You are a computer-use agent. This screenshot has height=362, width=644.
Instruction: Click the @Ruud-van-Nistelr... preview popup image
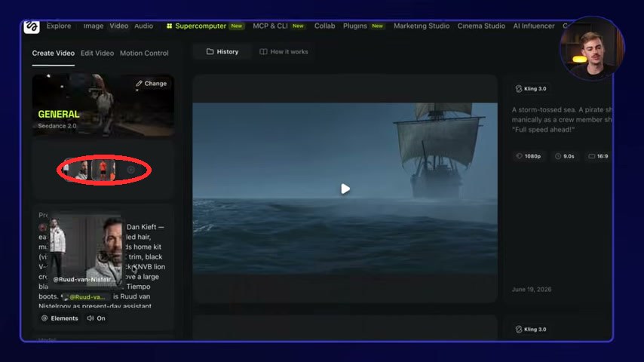click(x=86, y=250)
